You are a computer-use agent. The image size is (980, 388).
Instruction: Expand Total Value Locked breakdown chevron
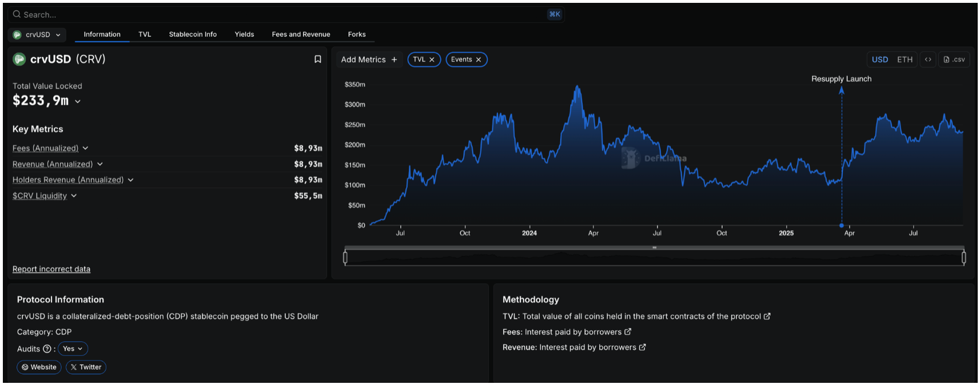pyautogui.click(x=78, y=102)
